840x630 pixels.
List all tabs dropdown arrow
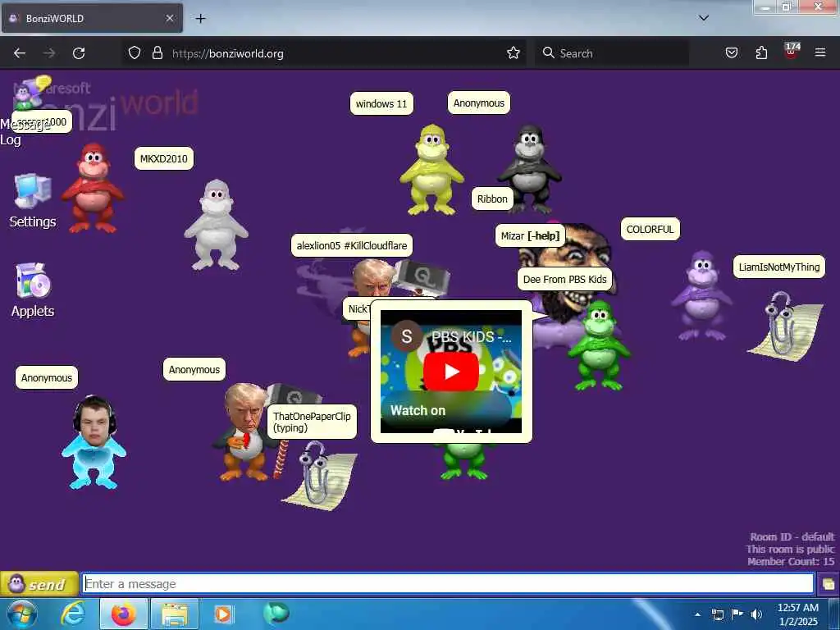point(704,18)
